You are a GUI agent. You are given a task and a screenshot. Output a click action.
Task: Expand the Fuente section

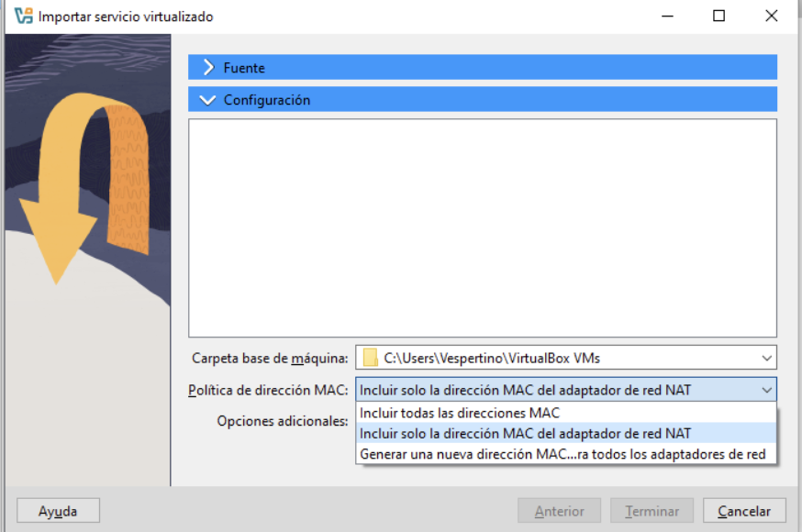(x=483, y=68)
